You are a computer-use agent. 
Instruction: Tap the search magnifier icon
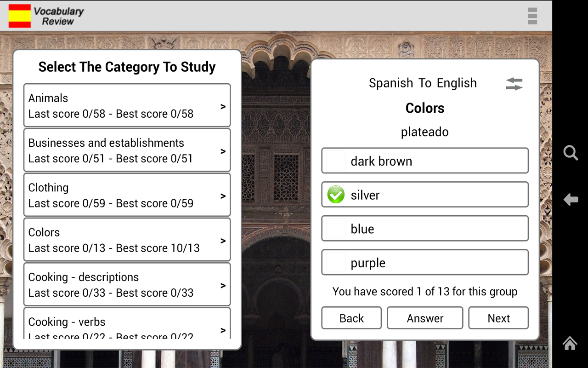click(x=571, y=153)
